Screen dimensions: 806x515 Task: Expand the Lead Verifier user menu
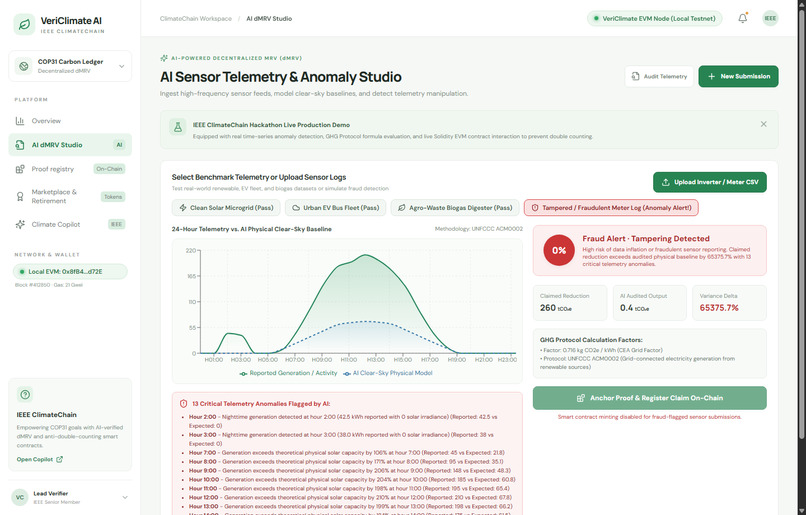(x=70, y=498)
